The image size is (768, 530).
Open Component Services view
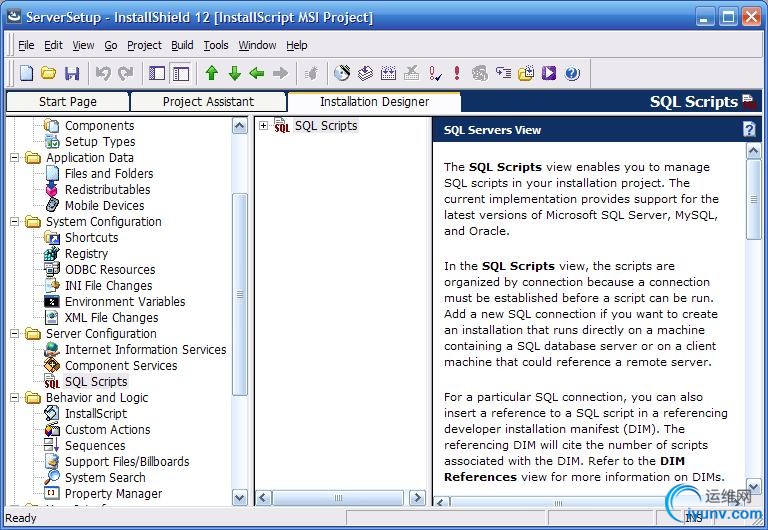pos(121,366)
